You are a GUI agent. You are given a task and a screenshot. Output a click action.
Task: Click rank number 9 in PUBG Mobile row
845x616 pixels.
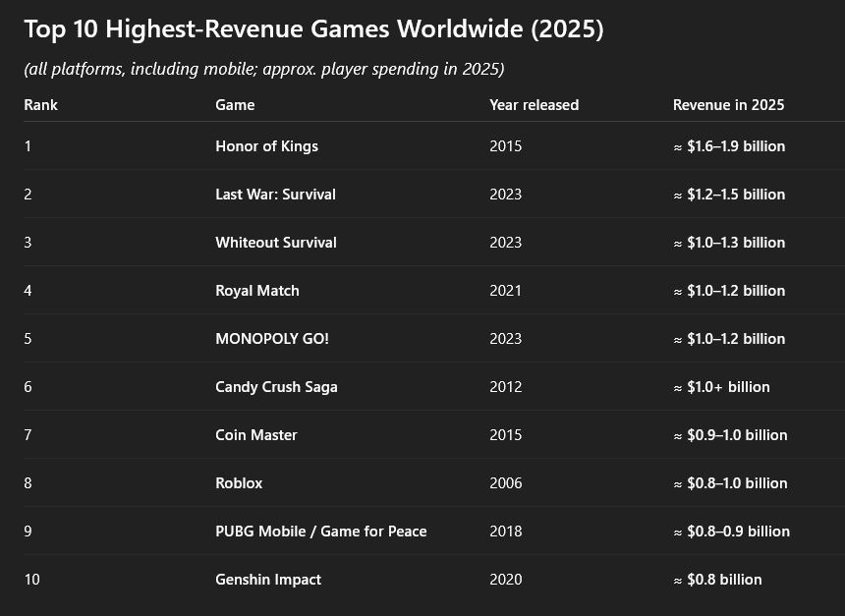point(28,532)
